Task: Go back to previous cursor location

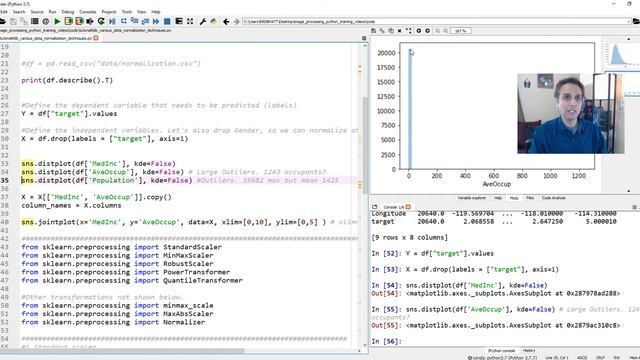Action: pos(226,21)
